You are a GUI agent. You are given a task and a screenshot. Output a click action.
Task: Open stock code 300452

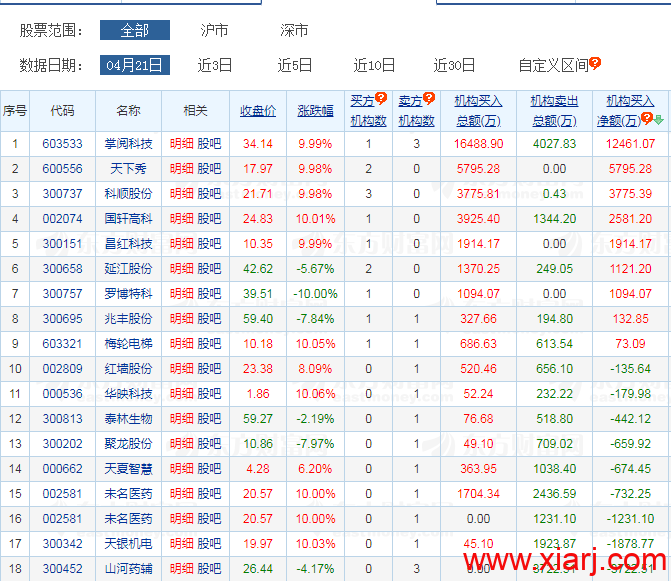click(x=62, y=569)
